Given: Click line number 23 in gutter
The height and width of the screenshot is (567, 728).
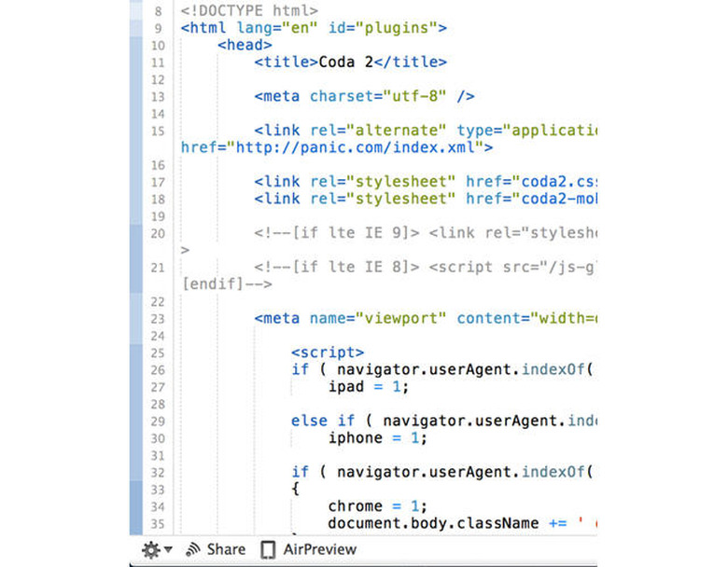Looking at the screenshot, I should click(x=158, y=319).
